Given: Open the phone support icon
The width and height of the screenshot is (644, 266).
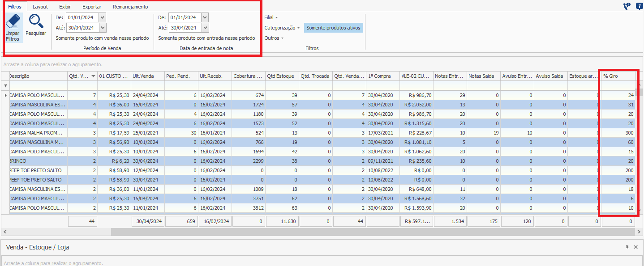Looking at the screenshot, I should (627, 6).
